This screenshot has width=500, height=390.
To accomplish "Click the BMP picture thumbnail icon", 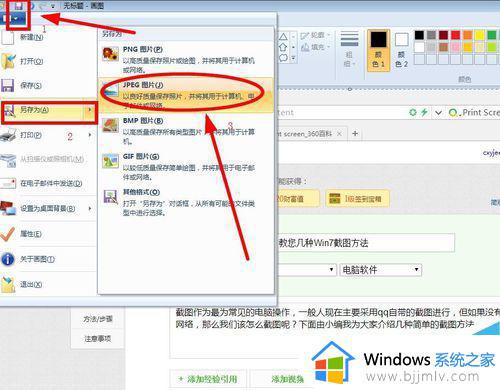I will 110,125.
